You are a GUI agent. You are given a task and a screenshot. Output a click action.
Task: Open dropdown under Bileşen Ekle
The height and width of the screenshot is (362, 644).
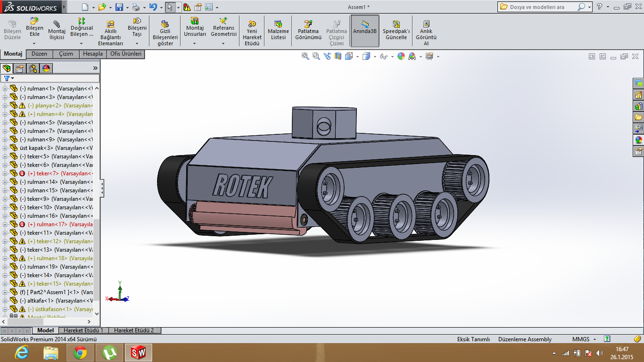(x=34, y=43)
